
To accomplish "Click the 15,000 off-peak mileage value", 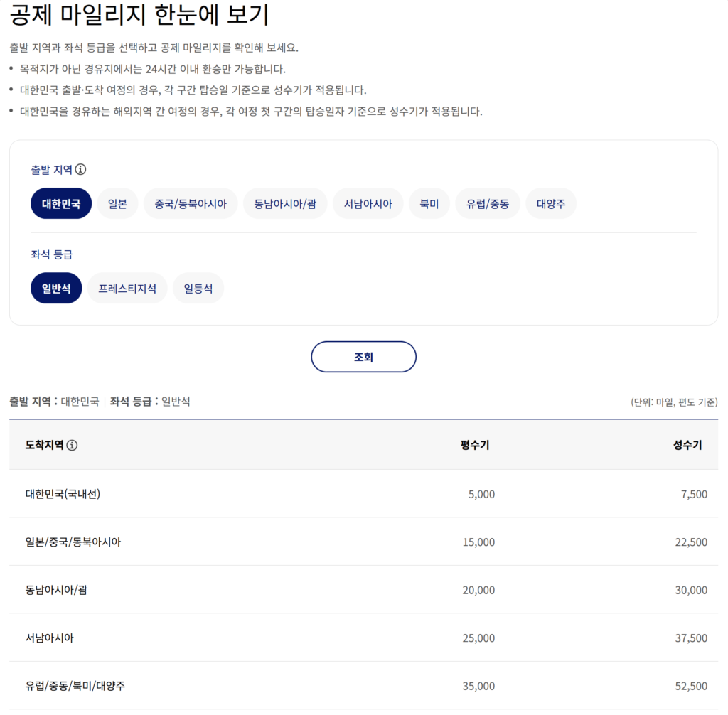I will click(478, 542).
